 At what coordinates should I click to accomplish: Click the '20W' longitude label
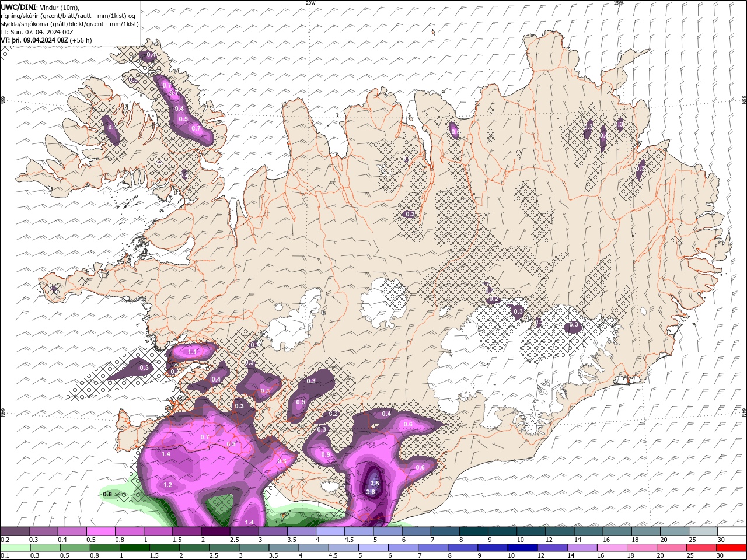(x=310, y=3)
